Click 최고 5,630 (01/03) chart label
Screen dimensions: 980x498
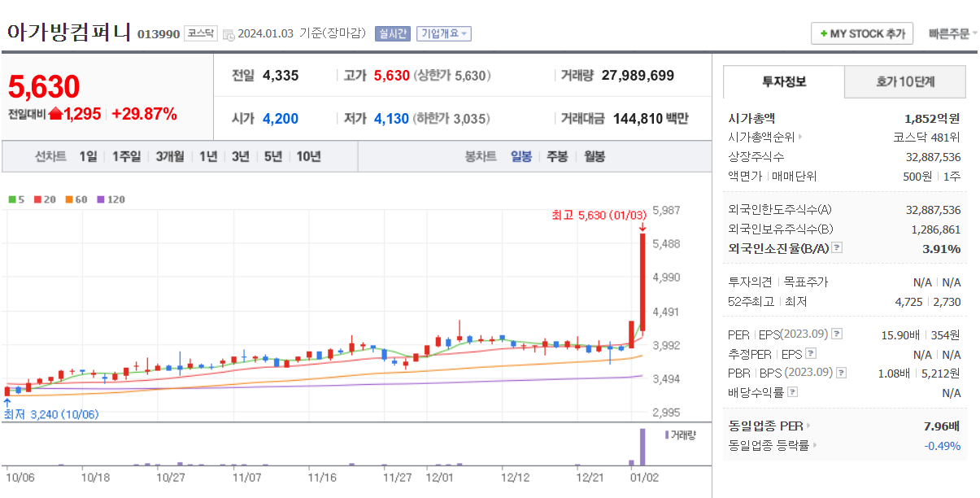[x=599, y=215]
